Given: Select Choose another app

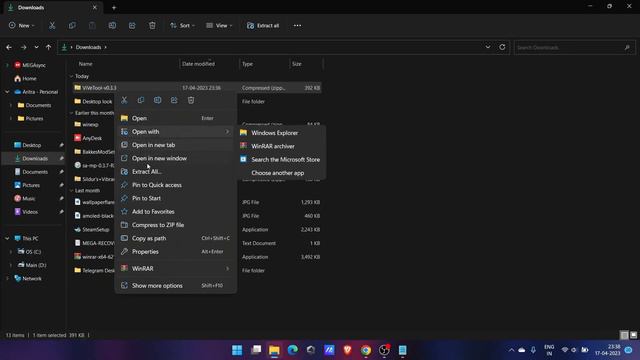Looking at the screenshot, I should pos(281,173).
